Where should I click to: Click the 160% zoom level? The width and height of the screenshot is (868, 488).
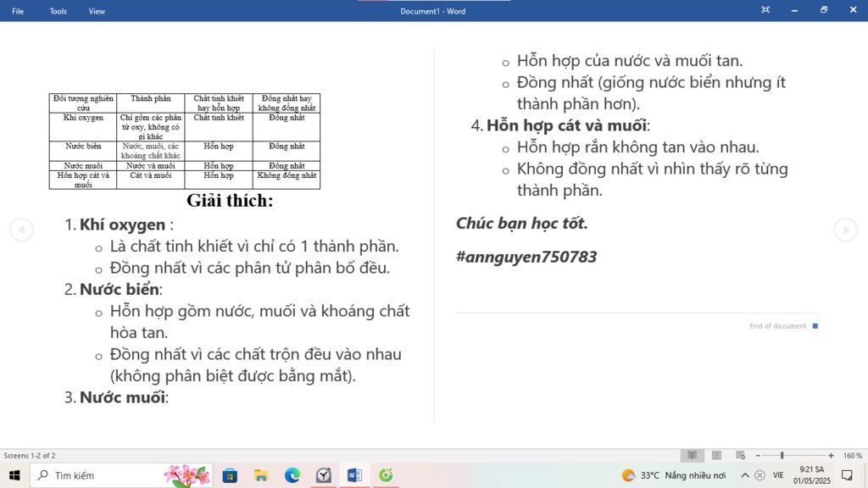[852, 456]
